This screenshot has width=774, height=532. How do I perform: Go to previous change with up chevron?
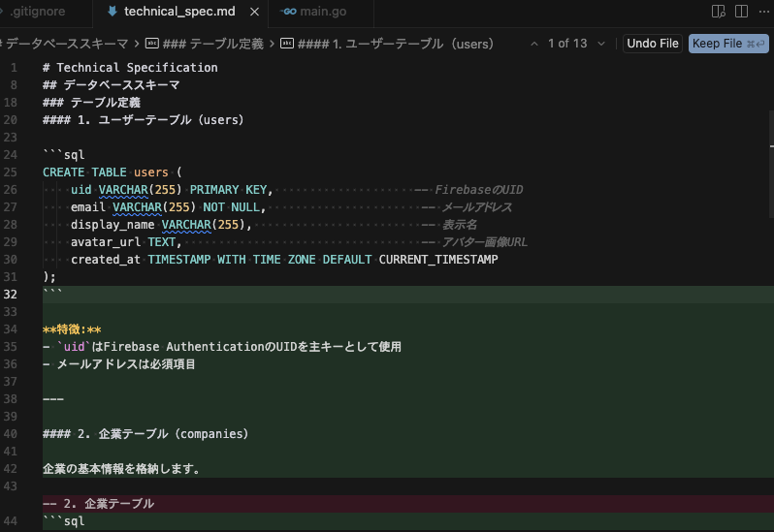tap(534, 44)
